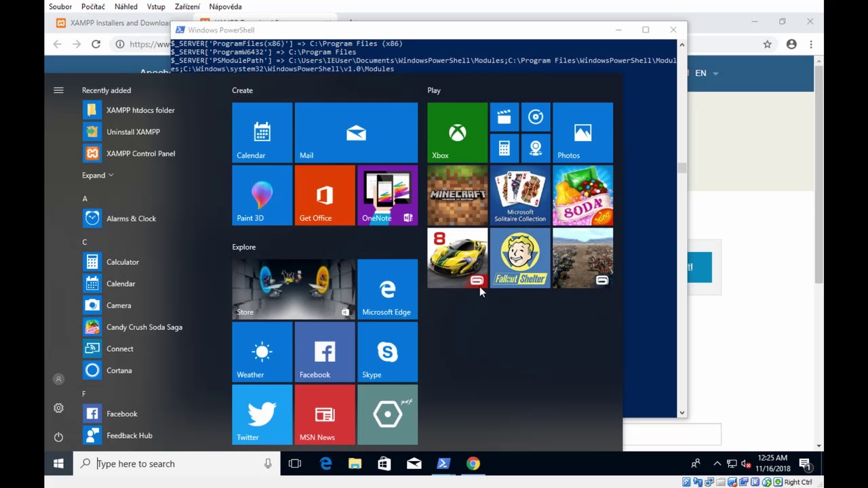Image resolution: width=868 pixels, height=488 pixels.
Task: Open the Store tile
Action: tap(294, 289)
